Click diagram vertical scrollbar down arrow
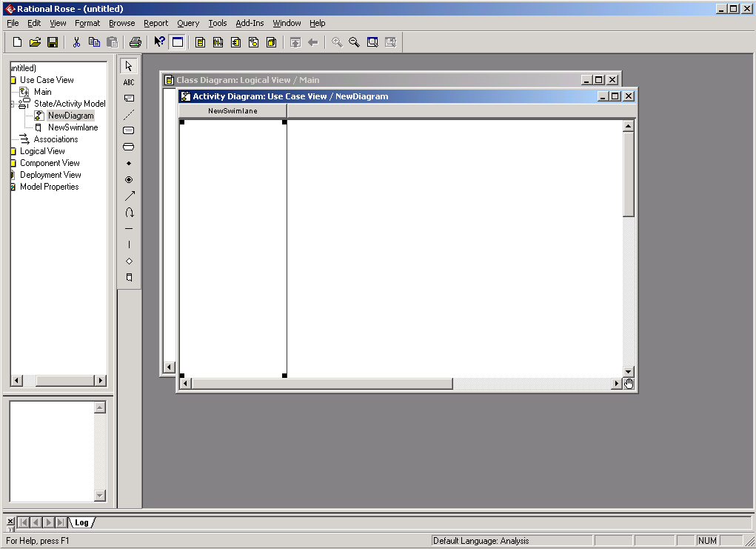Viewport: 756px width, 549px height. tap(628, 371)
